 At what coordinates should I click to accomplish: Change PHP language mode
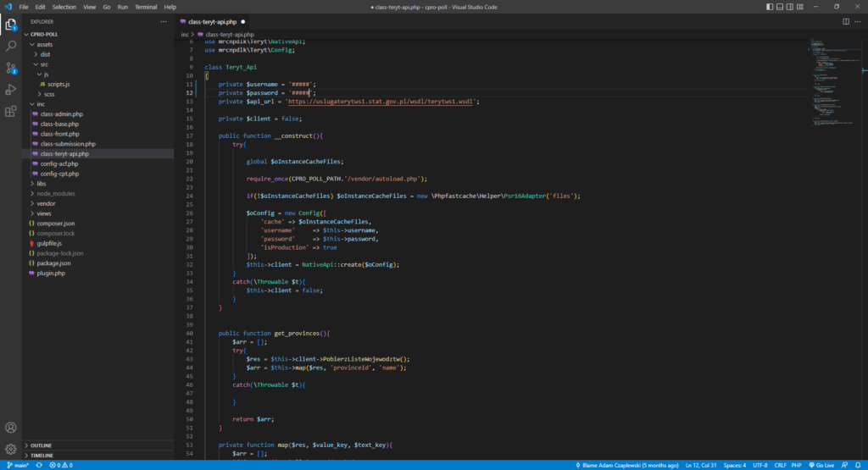tap(796, 465)
